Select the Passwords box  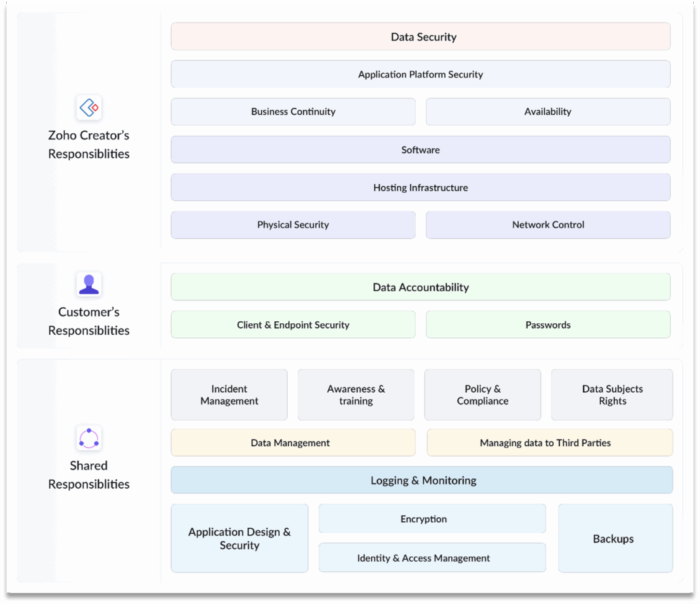[x=548, y=325]
